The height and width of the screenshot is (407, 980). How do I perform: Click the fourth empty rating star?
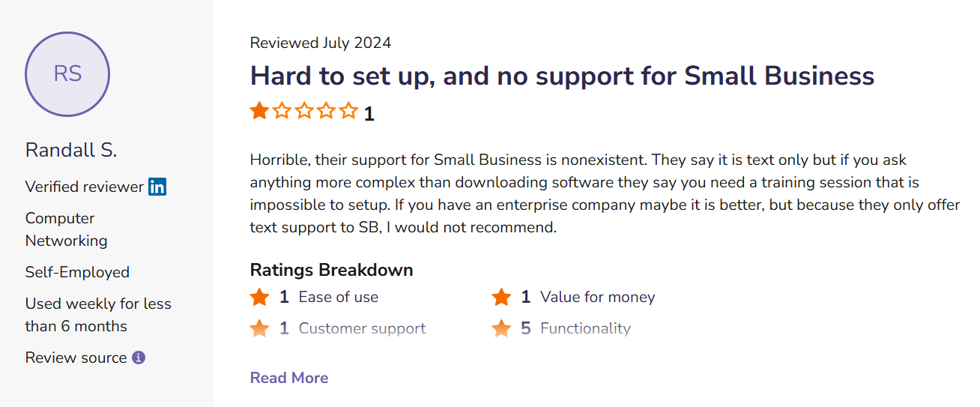327,112
